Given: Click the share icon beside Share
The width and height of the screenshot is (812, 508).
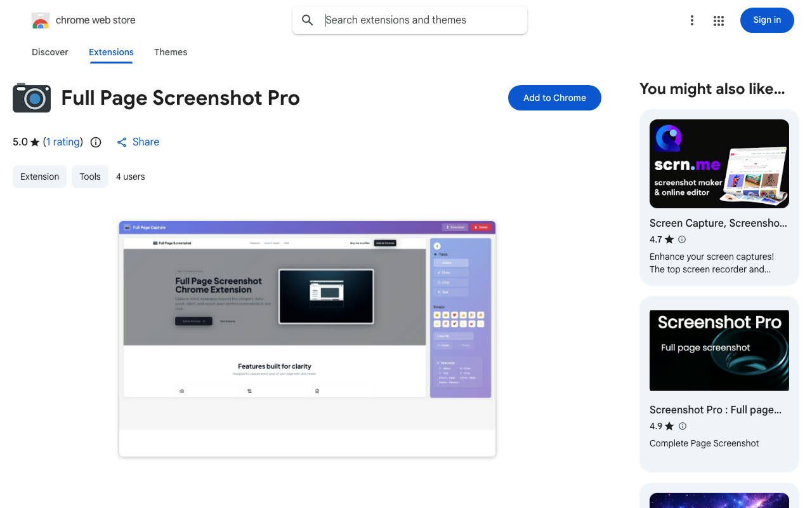Looking at the screenshot, I should [x=122, y=142].
